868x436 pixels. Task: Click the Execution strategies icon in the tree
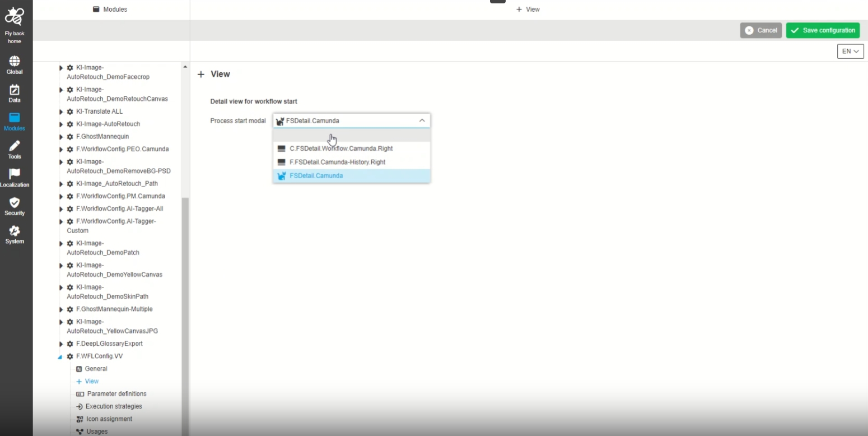80,407
